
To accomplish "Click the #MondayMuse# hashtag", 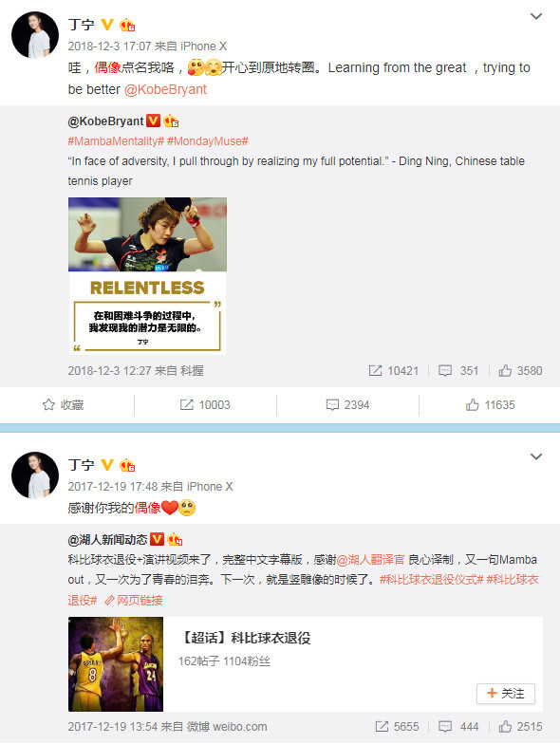I will coord(207,140).
